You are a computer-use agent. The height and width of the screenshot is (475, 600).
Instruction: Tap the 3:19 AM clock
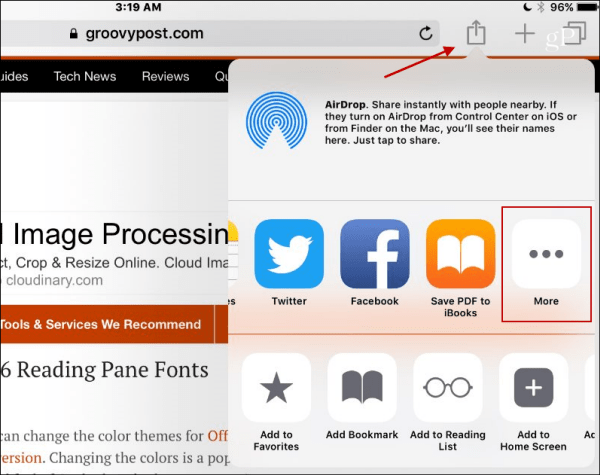(x=138, y=7)
